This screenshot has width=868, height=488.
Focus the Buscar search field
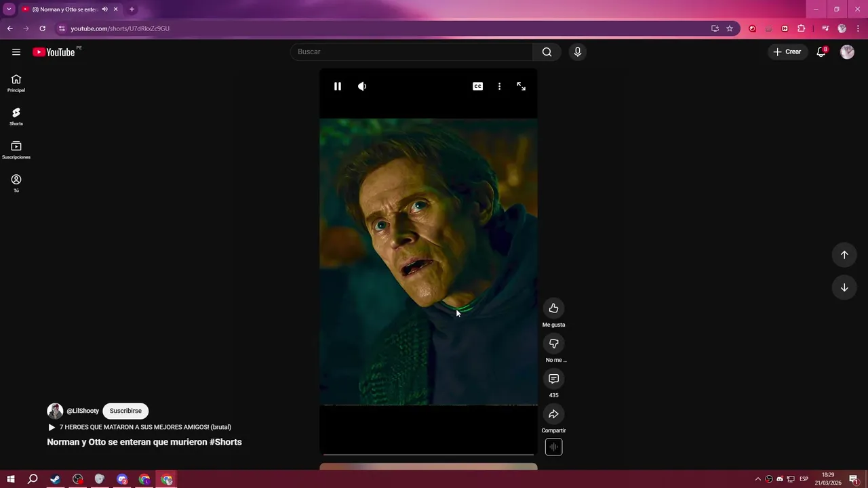click(x=412, y=52)
